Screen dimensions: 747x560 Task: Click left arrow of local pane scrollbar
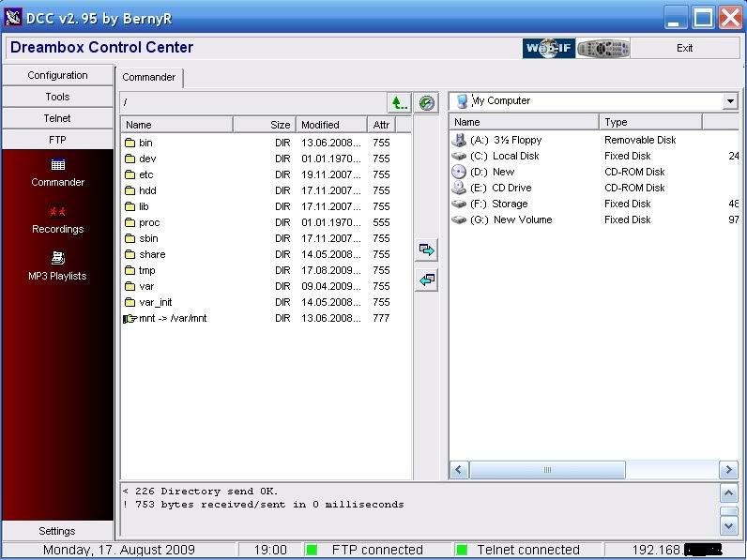(x=459, y=470)
